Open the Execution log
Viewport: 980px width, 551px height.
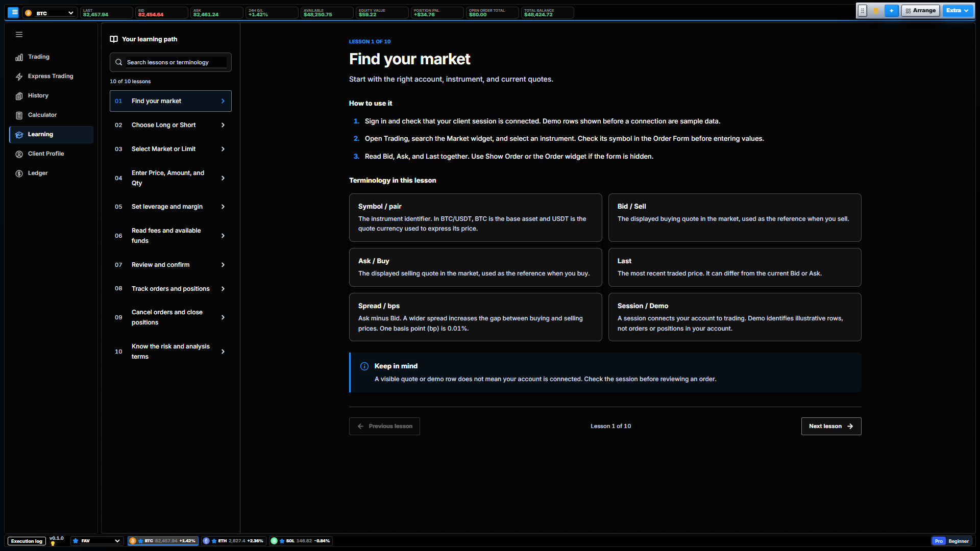click(27, 541)
